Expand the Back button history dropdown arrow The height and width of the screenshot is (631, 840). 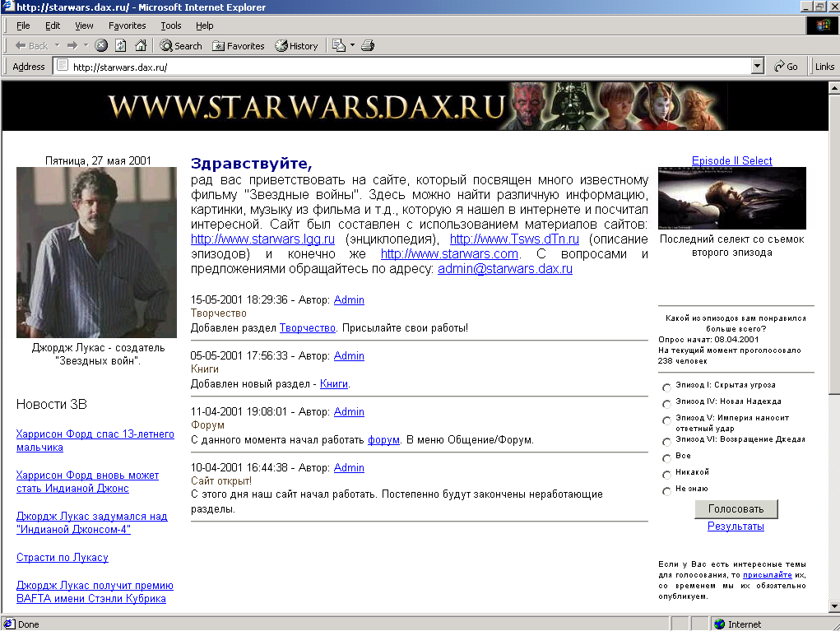coord(58,46)
